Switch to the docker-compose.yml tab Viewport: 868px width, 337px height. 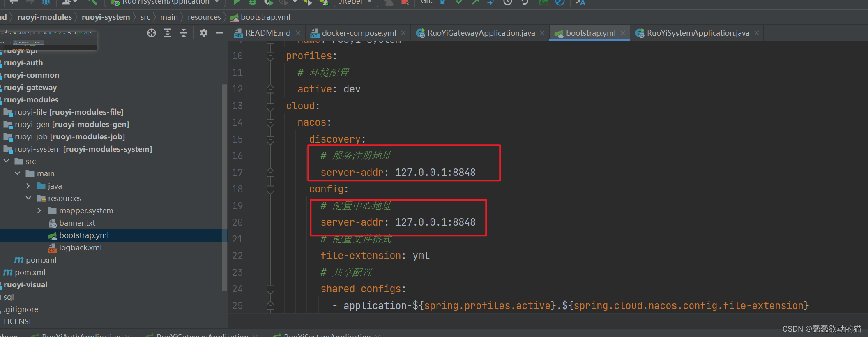pos(358,33)
